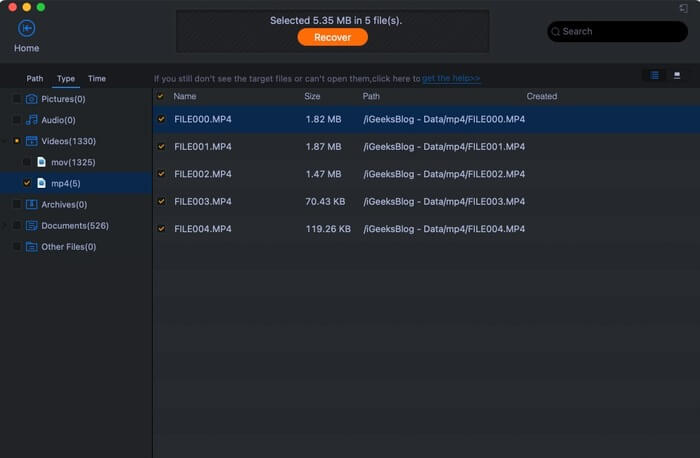Sort by the Path column header

[371, 96]
